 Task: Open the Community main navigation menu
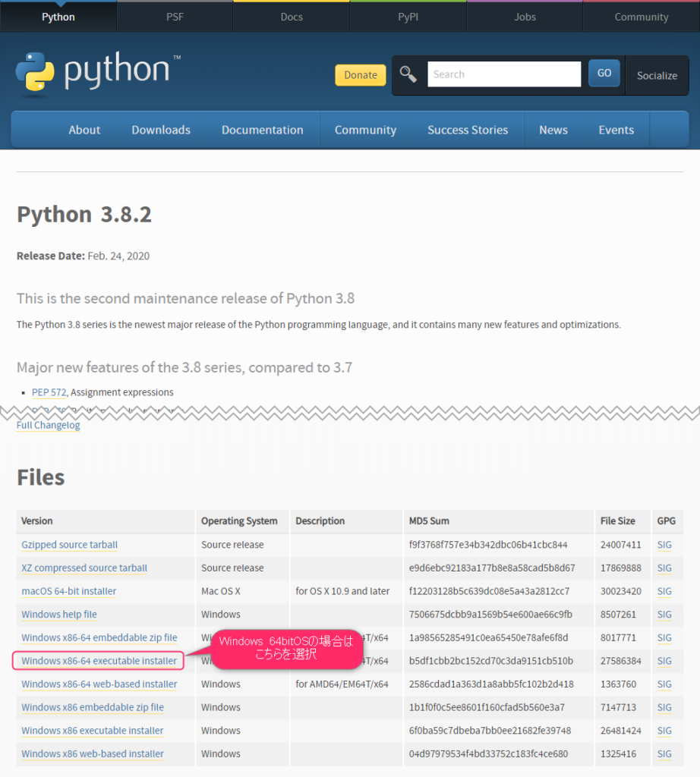pyautogui.click(x=365, y=130)
